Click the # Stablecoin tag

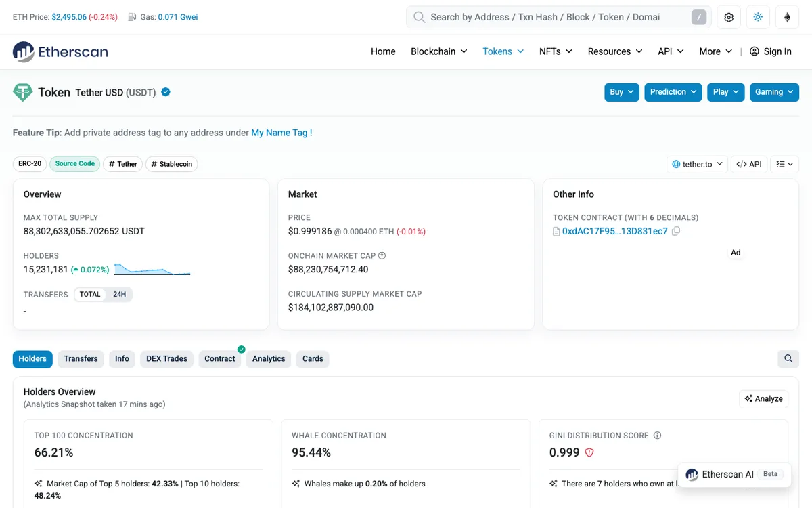171,163
